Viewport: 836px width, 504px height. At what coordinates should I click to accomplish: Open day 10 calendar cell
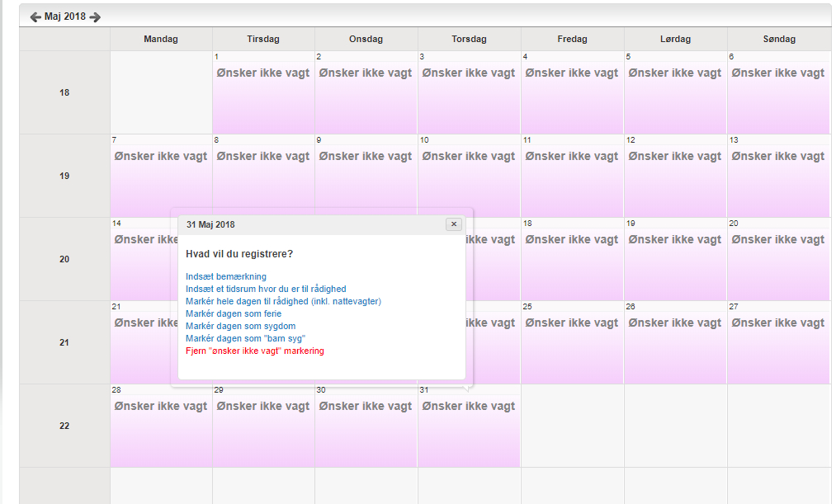(470, 176)
